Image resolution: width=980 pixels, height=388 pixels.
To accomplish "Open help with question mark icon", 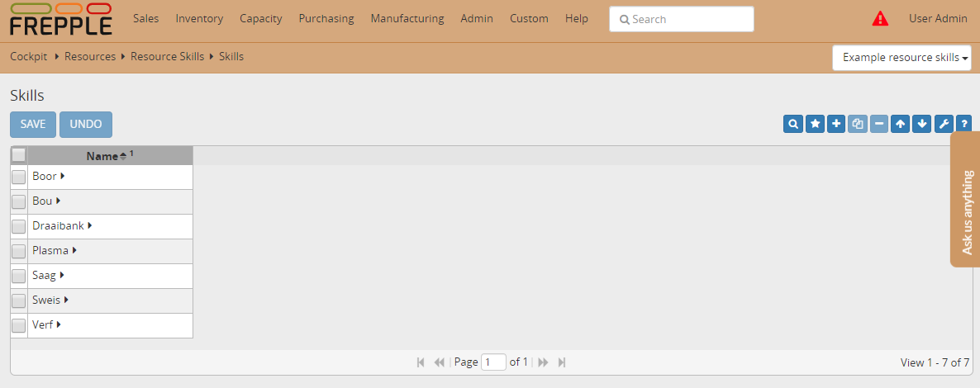I will (963, 124).
